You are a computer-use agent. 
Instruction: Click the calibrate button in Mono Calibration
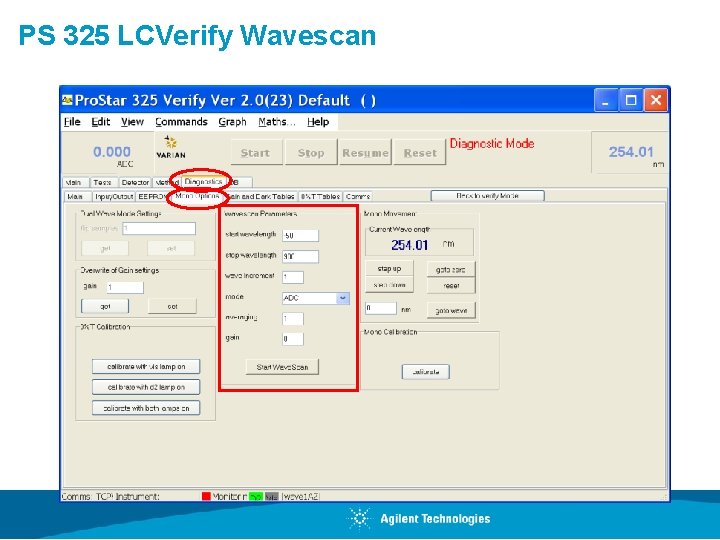[426, 372]
